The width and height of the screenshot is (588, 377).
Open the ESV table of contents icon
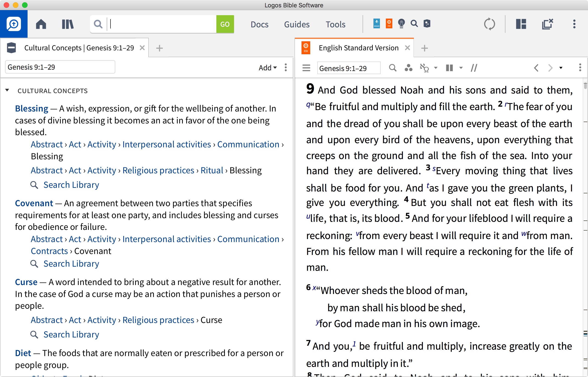tap(306, 68)
